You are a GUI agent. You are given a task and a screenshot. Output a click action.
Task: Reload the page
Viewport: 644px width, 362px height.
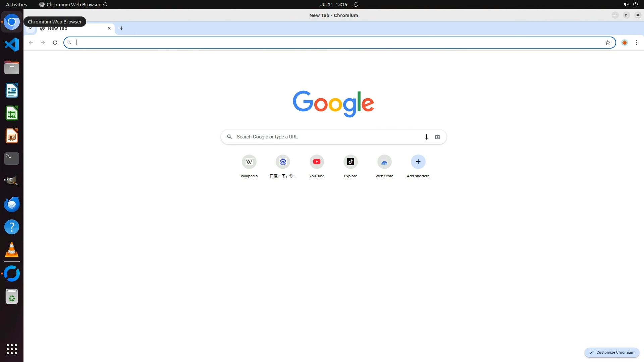(55, 43)
